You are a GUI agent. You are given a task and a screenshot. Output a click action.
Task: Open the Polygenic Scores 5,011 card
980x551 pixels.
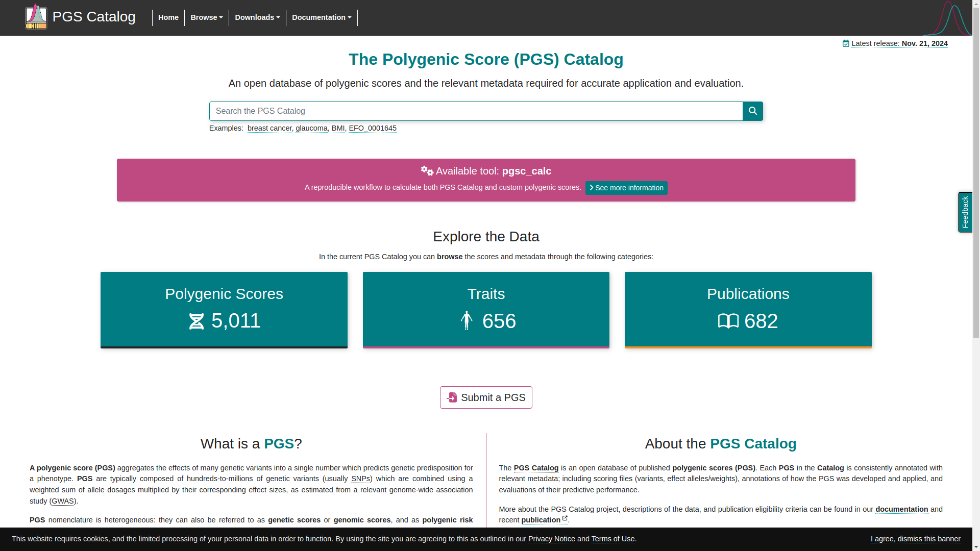[x=224, y=310]
